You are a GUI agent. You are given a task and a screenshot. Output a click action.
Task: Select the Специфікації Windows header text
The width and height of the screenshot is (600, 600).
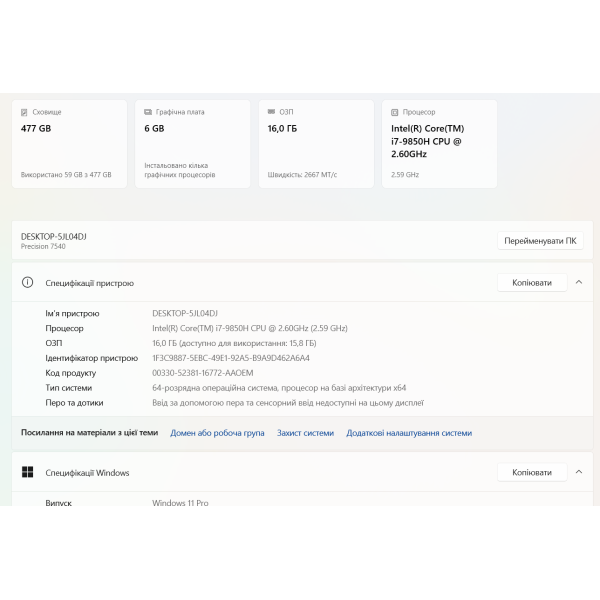(x=87, y=473)
